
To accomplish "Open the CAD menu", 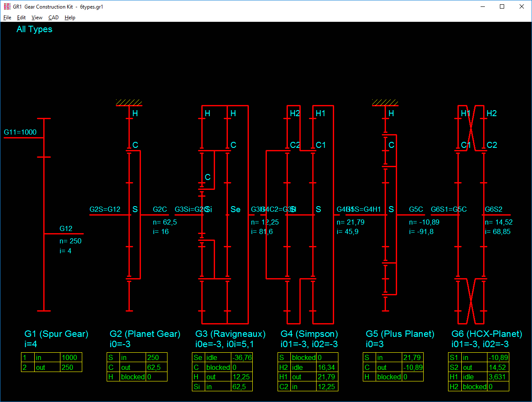I will 54,18.
